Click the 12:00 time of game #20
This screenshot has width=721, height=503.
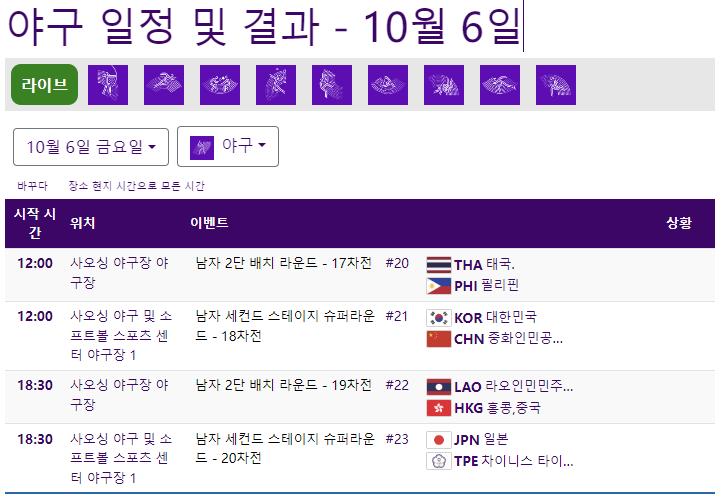tap(35, 263)
